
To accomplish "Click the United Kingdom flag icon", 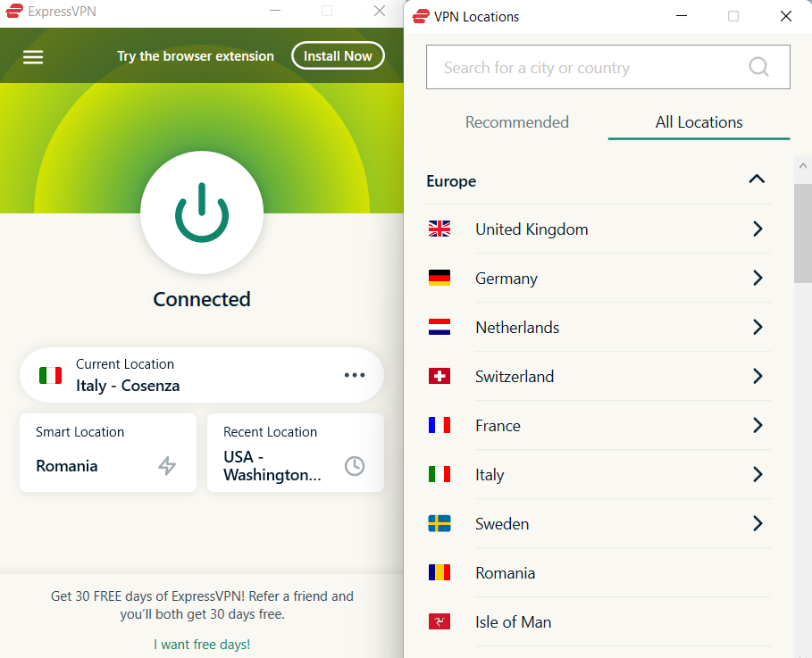I will point(439,229).
